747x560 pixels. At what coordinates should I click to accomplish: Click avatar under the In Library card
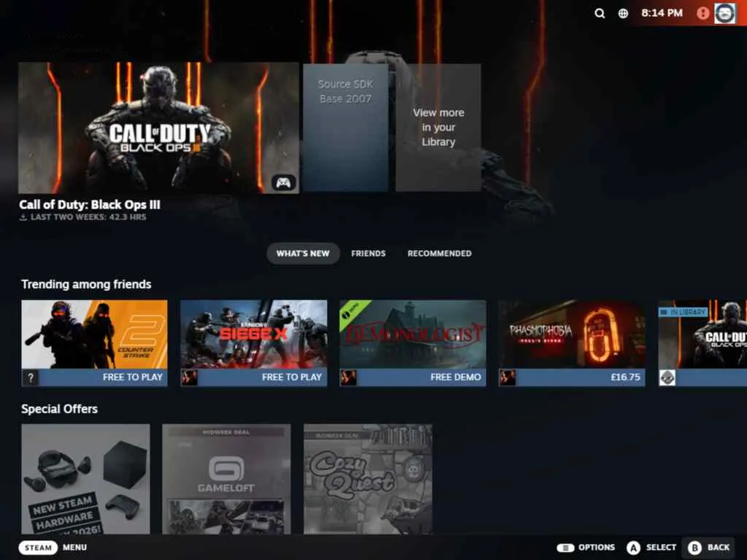(x=667, y=378)
